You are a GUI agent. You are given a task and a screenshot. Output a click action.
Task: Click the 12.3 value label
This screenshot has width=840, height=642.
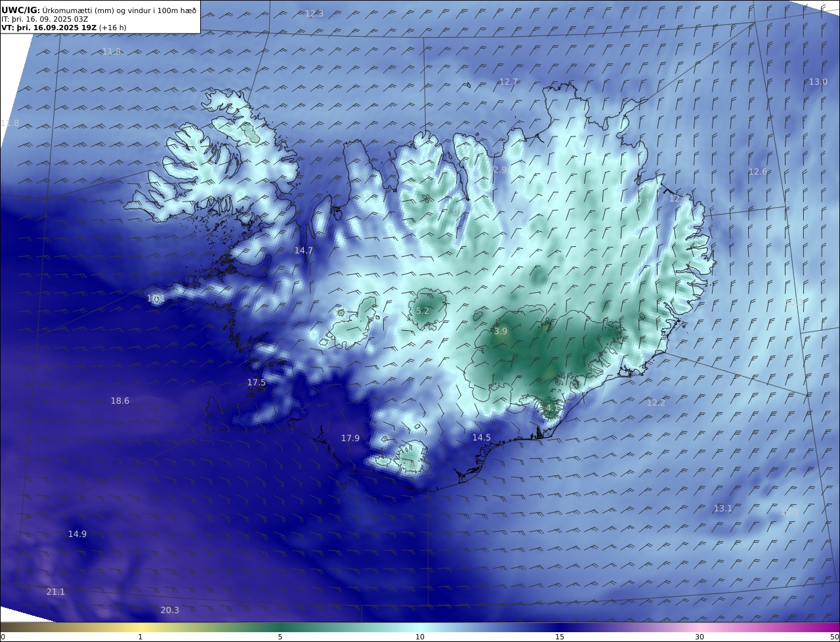click(314, 14)
